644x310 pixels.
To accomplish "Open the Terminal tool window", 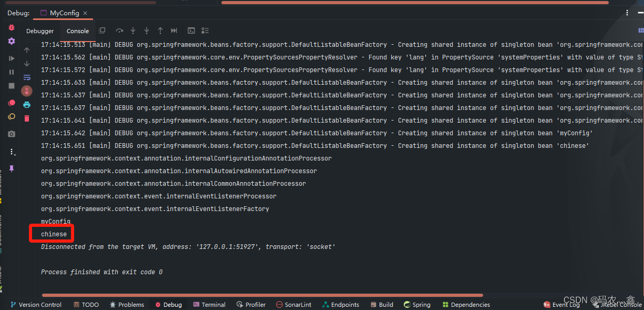I will click(x=209, y=305).
